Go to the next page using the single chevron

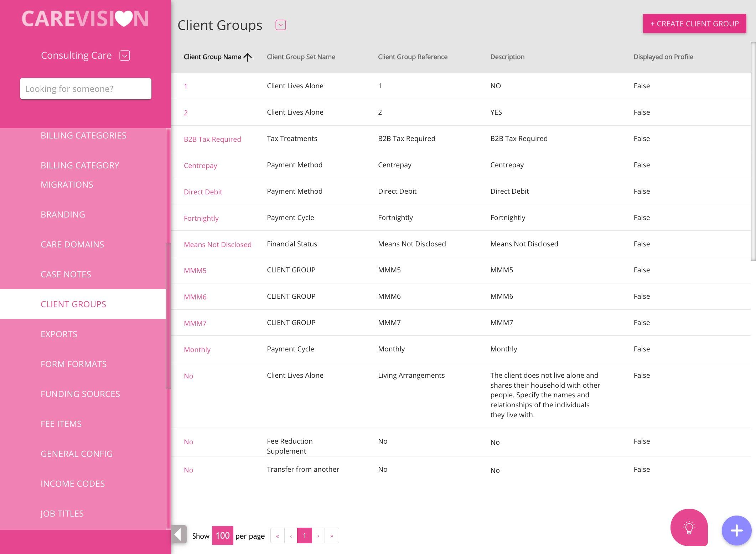pyautogui.click(x=318, y=536)
